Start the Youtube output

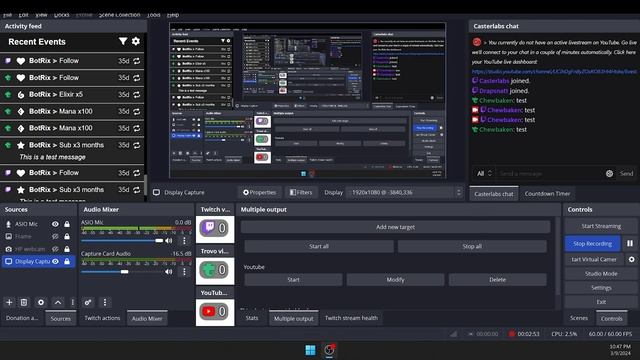pos(293,280)
